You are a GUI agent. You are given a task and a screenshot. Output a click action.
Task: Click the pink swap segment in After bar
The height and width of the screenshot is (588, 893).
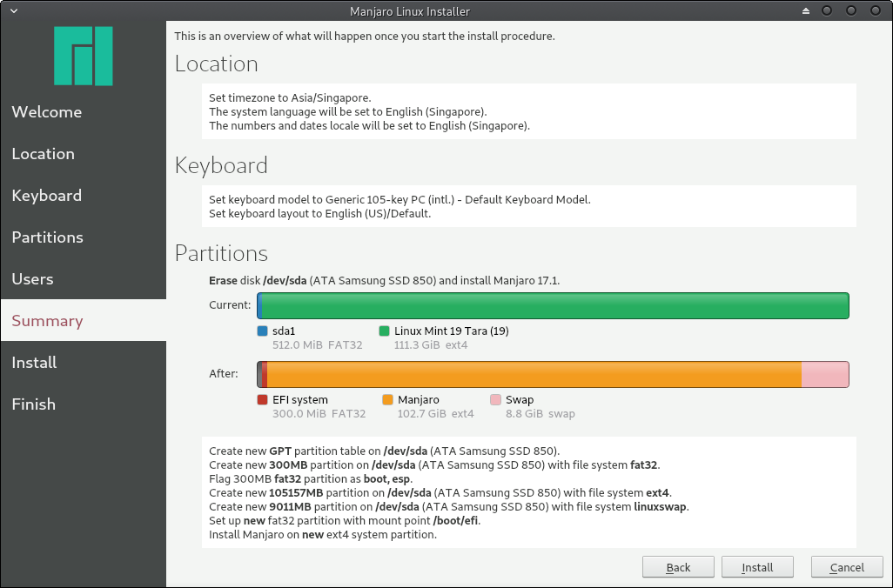click(x=825, y=375)
